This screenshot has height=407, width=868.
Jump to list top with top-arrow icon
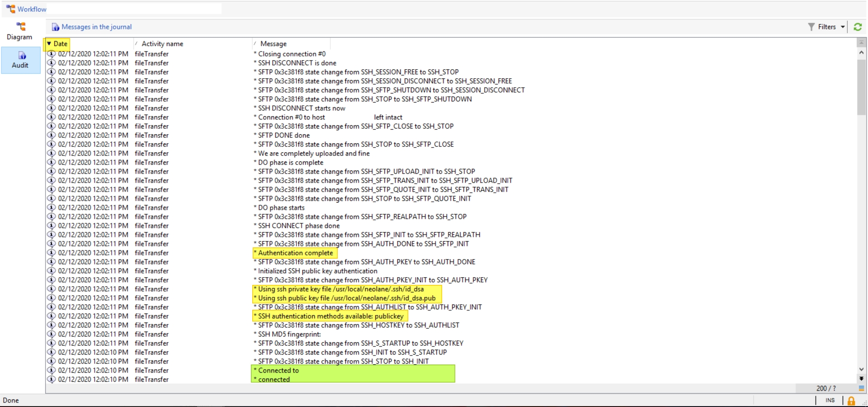[861, 43]
